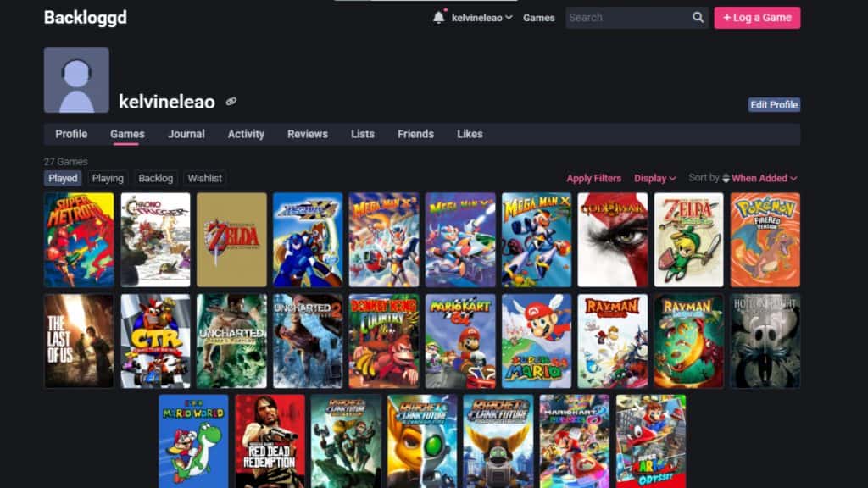Screen dimensions: 868x488
Task: Open the kelvineleao user dropdown
Action: [482, 18]
